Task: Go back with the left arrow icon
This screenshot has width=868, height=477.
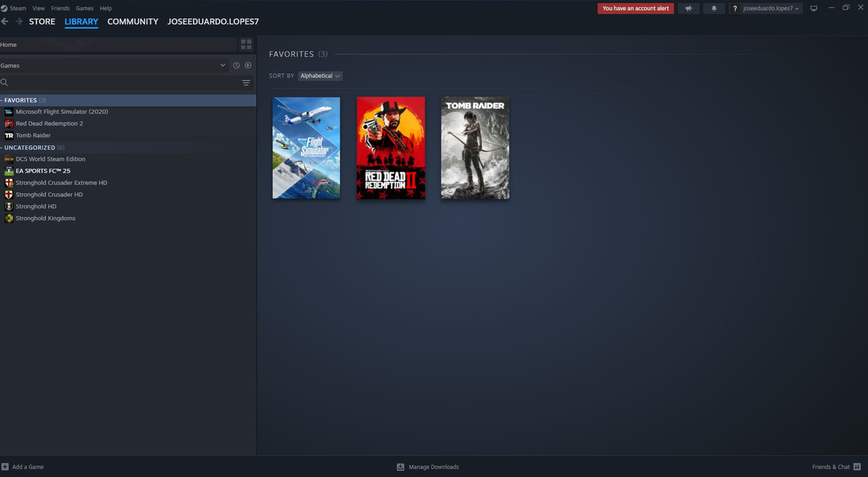Action: (5, 22)
